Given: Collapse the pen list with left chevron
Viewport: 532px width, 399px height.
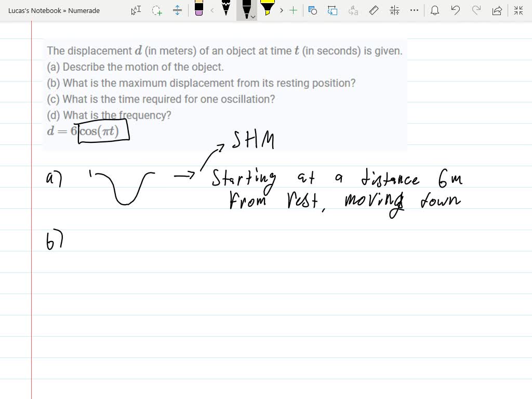Looking at the screenshot, I should pyautogui.click(x=211, y=10).
